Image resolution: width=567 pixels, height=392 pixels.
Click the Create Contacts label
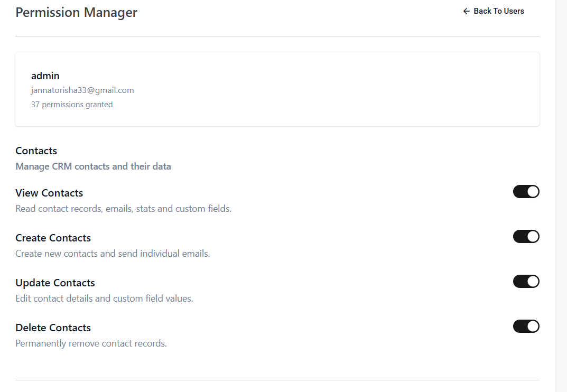[x=53, y=238]
